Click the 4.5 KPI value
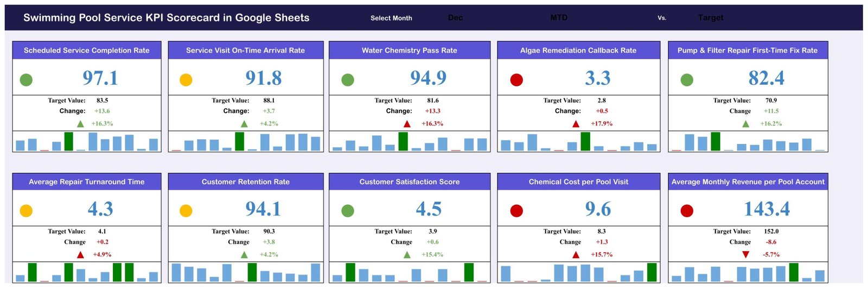 429,209
